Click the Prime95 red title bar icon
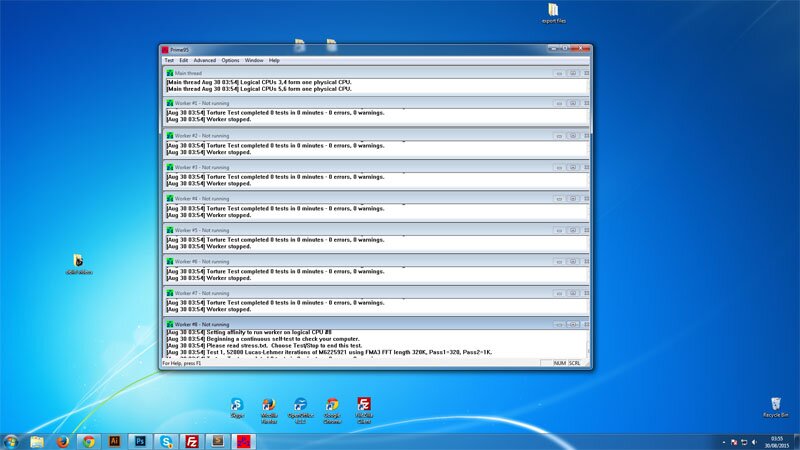 coord(165,49)
